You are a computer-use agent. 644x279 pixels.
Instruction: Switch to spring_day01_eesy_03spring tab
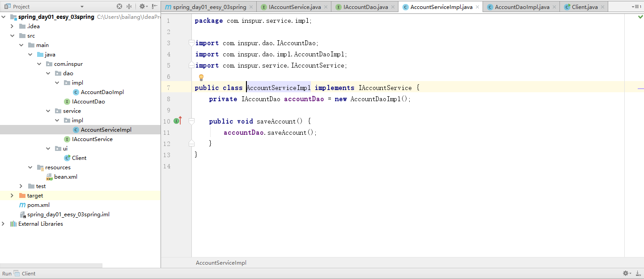coord(209,7)
